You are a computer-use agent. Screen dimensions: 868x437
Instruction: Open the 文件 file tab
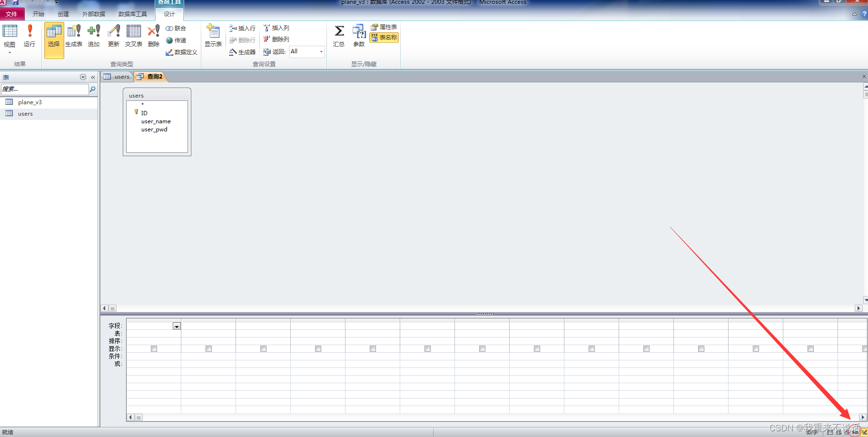12,14
